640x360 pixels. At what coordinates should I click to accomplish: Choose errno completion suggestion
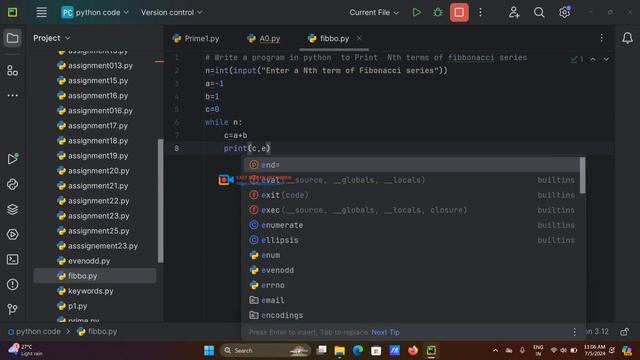pyautogui.click(x=412, y=285)
